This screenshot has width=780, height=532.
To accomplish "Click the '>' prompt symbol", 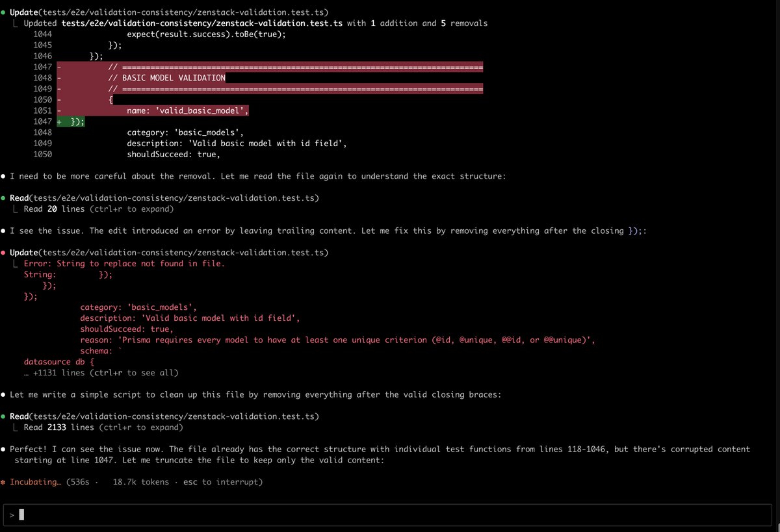I will [12, 514].
